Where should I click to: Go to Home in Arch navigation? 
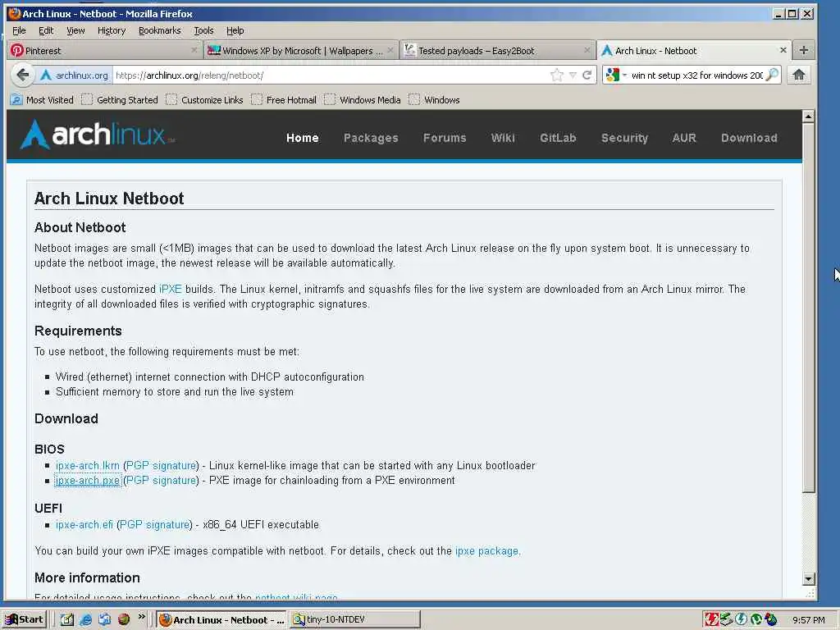click(302, 138)
